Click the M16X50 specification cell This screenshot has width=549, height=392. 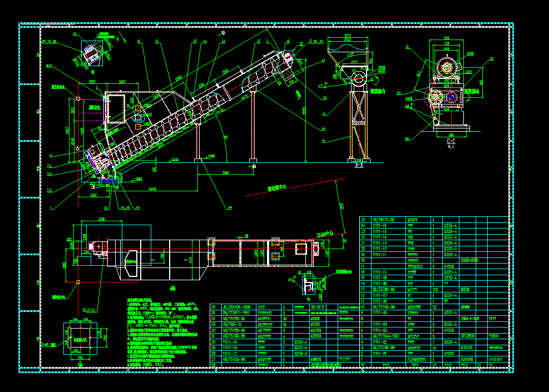pyautogui.click(x=468, y=348)
